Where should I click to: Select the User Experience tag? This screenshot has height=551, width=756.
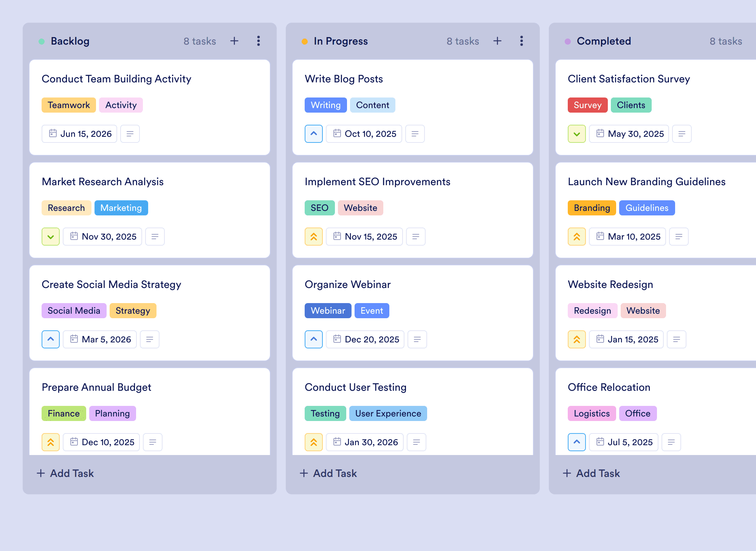pyautogui.click(x=388, y=413)
